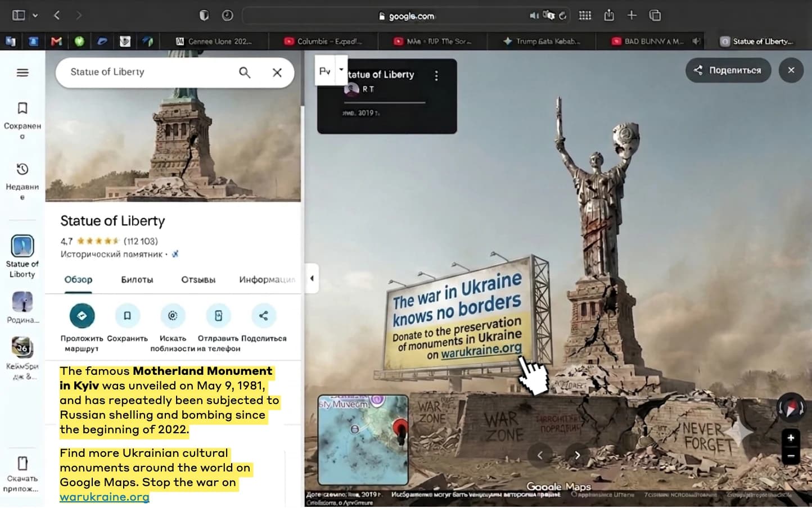Viewport: 812px width, 508px height.
Task: Click the Исторический памятник category text
Action: (112, 254)
